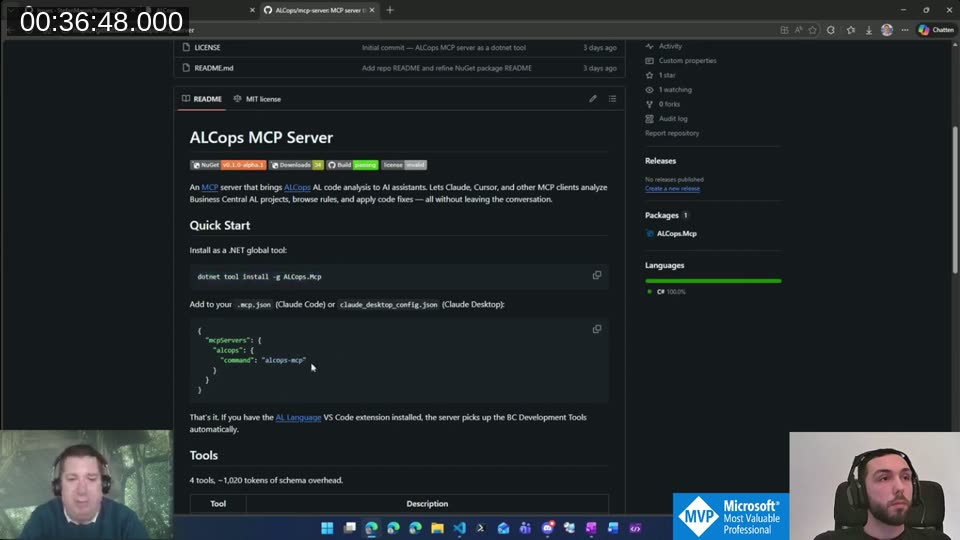Open the Copilot Chatten button
The image size is (960, 540).
click(936, 30)
